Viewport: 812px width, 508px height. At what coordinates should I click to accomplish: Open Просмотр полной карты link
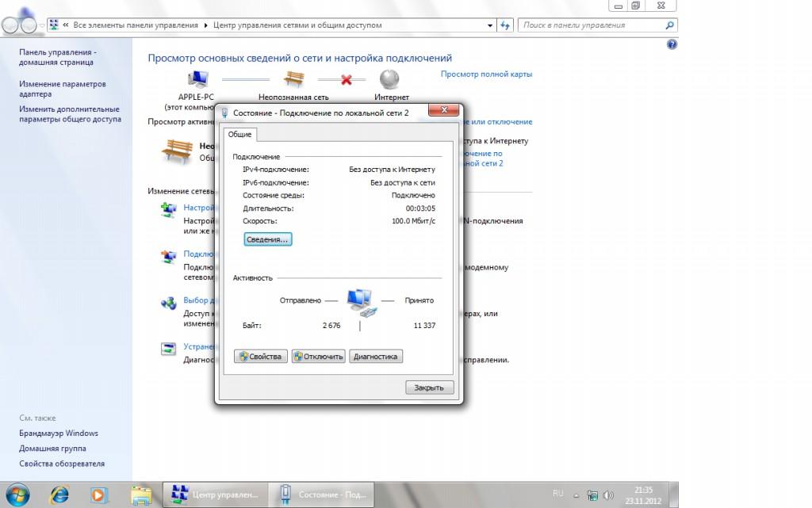pyautogui.click(x=486, y=74)
